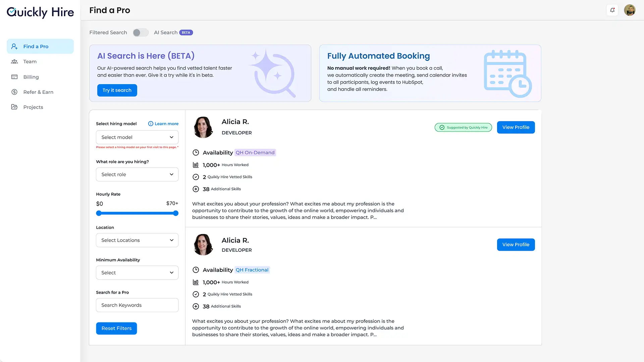Click the Reset Filters button
Image resolution: width=644 pixels, height=362 pixels.
(116, 328)
